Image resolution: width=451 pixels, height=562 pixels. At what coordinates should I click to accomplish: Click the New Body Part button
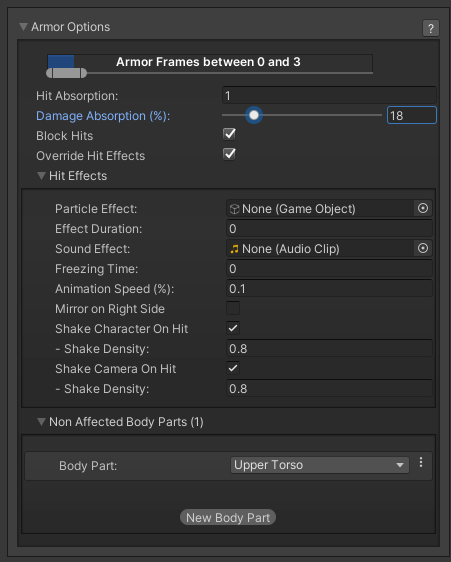(228, 517)
